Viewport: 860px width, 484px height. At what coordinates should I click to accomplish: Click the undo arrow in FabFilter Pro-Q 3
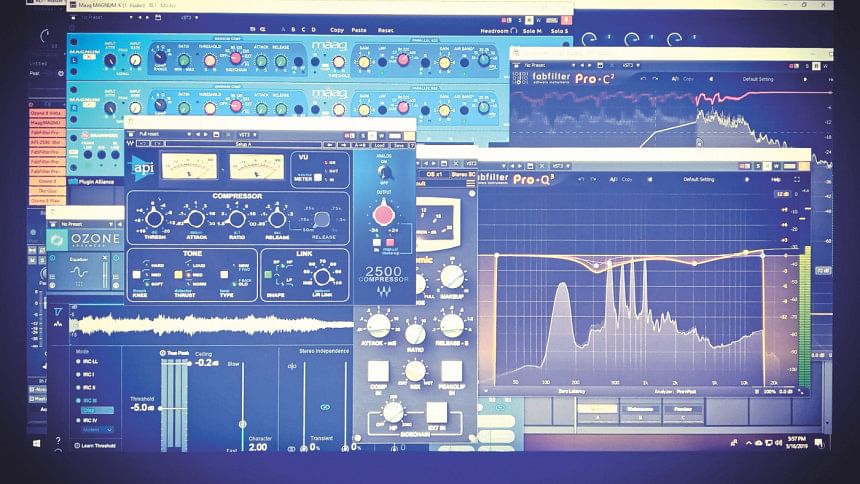click(x=581, y=179)
